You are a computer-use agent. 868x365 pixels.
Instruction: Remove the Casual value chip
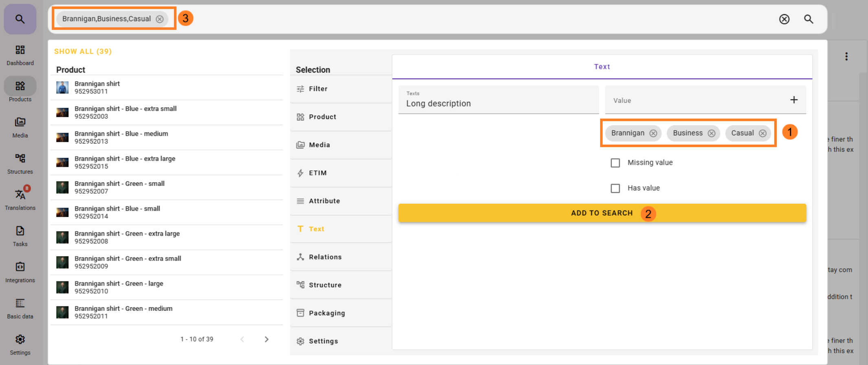pyautogui.click(x=762, y=133)
